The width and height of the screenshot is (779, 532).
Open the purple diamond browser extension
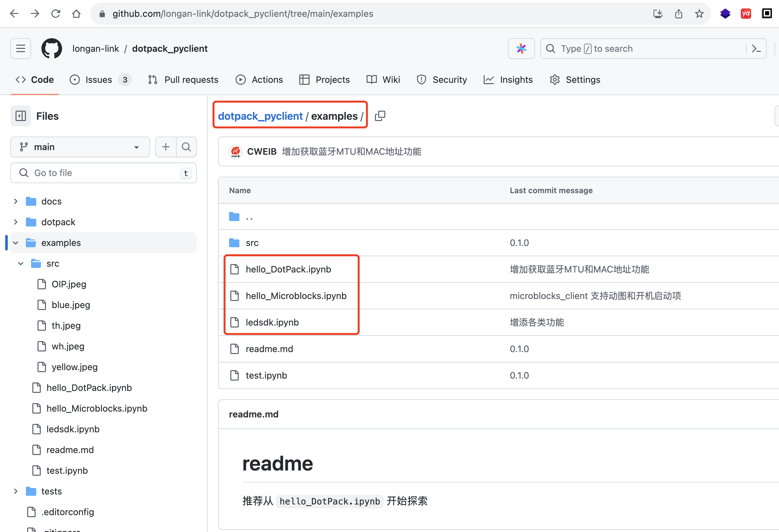point(725,14)
